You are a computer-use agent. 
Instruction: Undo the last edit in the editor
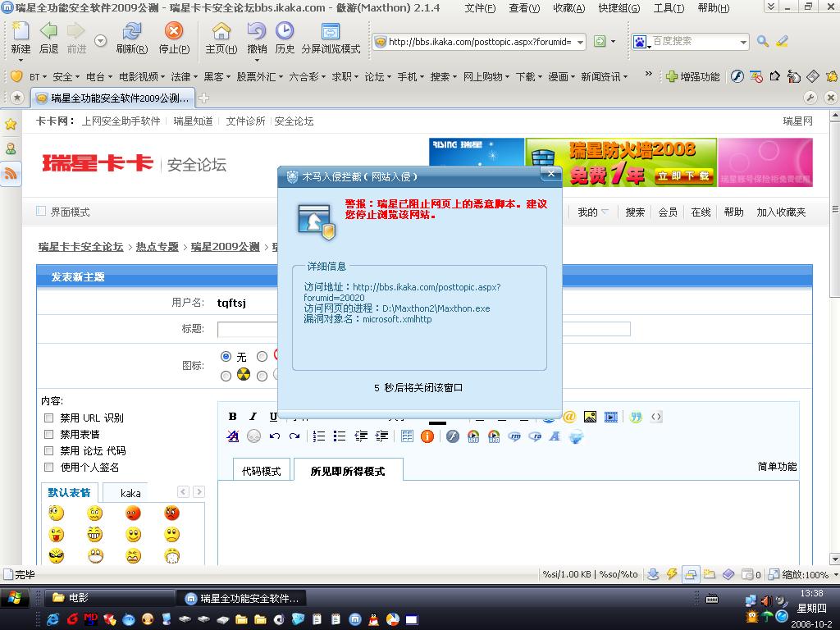274,436
